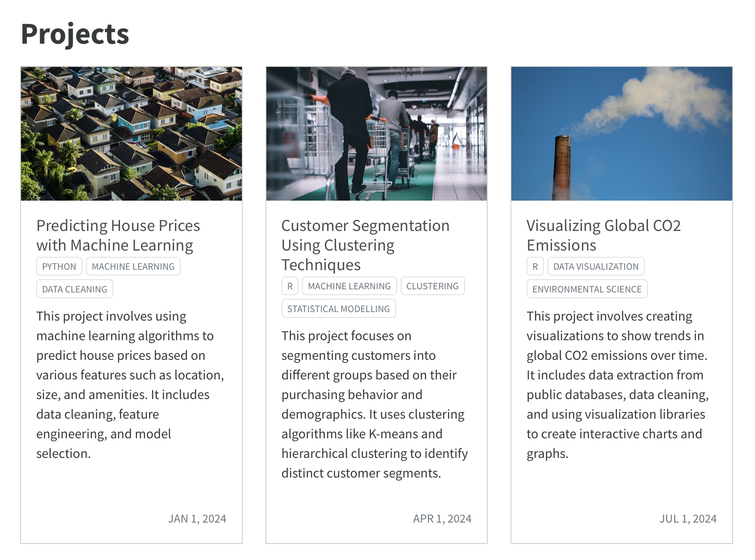Click the JUL 1, 2024 date

click(688, 519)
